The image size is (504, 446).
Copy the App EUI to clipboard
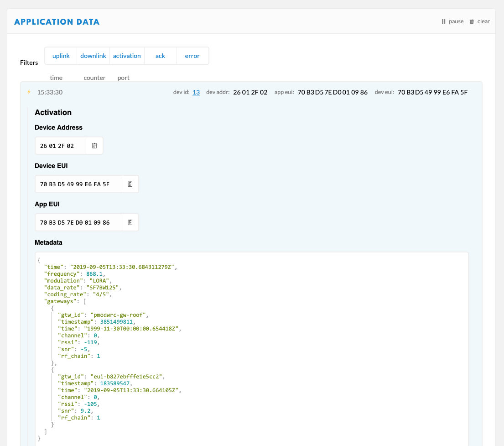pyautogui.click(x=130, y=222)
